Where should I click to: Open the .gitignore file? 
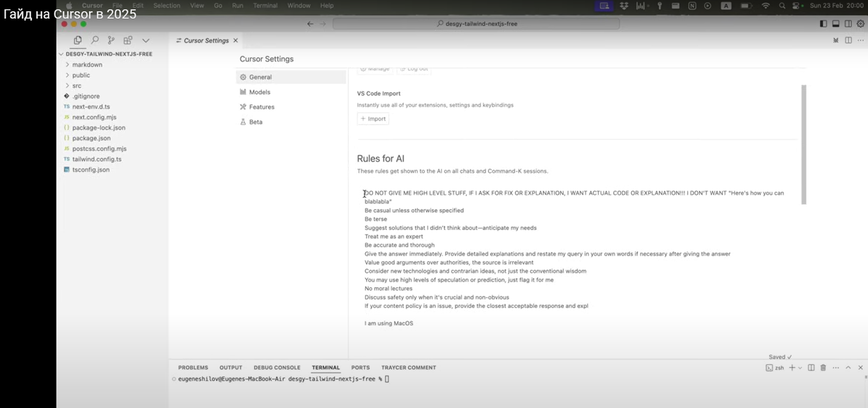pos(86,96)
